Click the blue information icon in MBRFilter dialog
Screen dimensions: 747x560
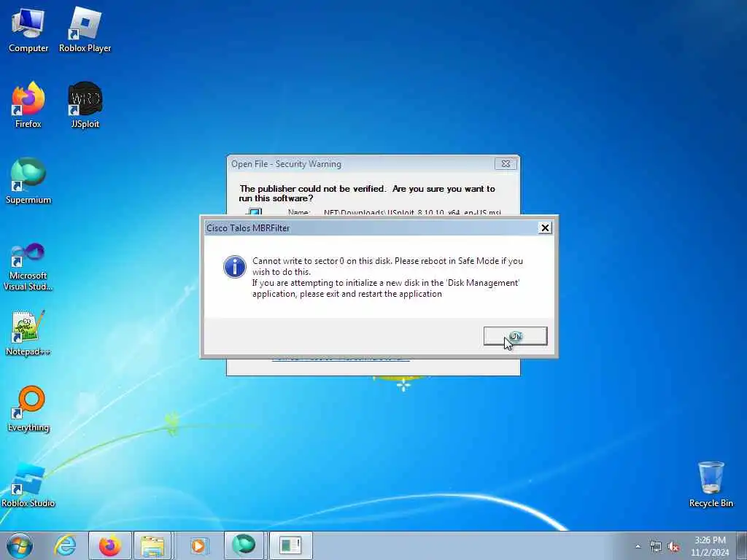tap(235, 267)
